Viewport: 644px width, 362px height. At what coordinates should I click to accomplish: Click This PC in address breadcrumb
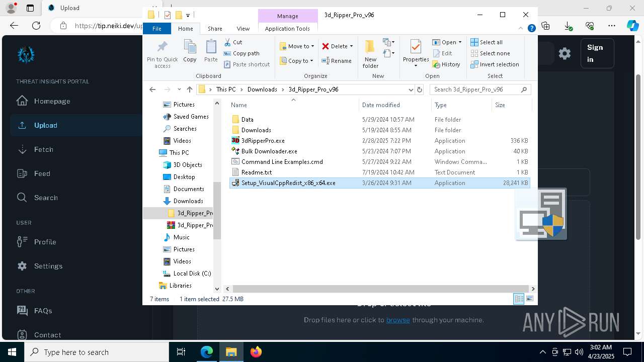(x=226, y=89)
